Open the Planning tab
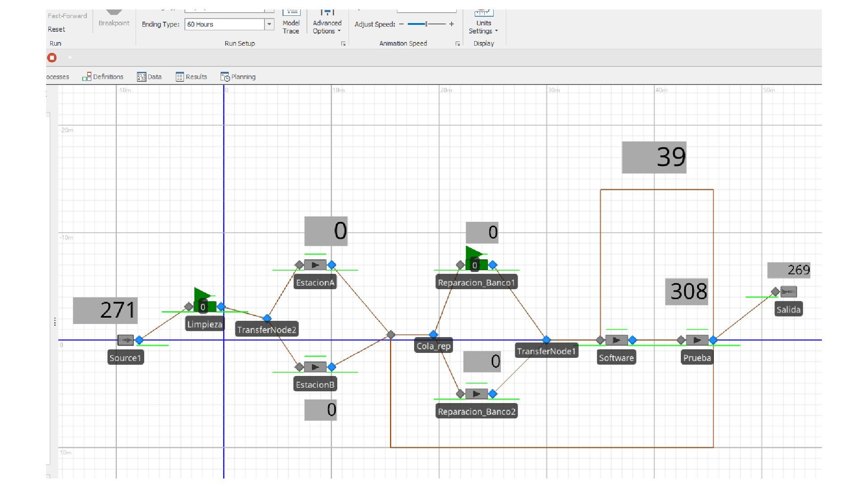Screen dimensions: 868x488 point(238,77)
